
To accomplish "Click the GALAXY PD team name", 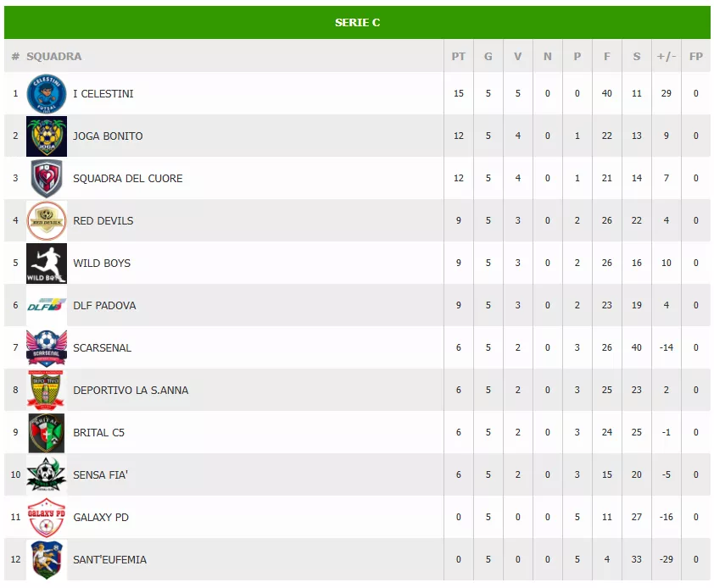I will 101,517.
